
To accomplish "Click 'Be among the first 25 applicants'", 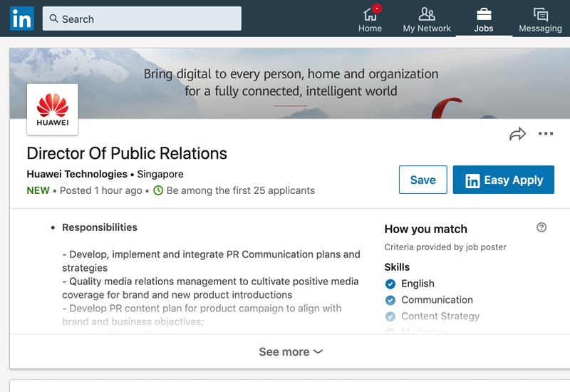I will click(x=241, y=190).
